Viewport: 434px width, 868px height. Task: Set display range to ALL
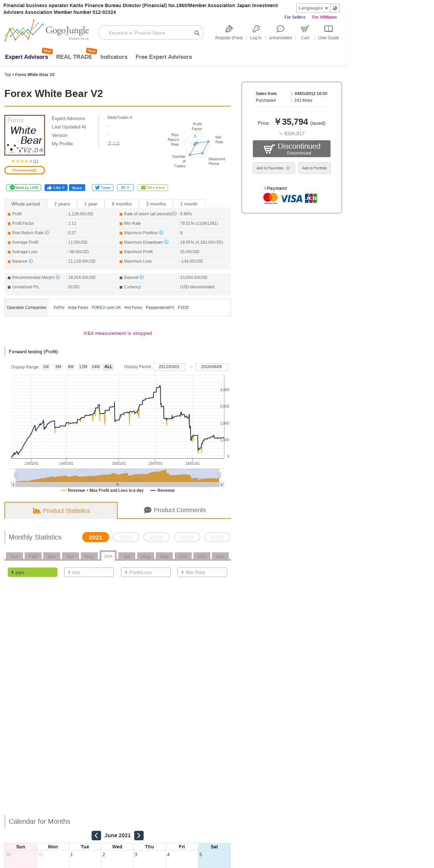[108, 367]
